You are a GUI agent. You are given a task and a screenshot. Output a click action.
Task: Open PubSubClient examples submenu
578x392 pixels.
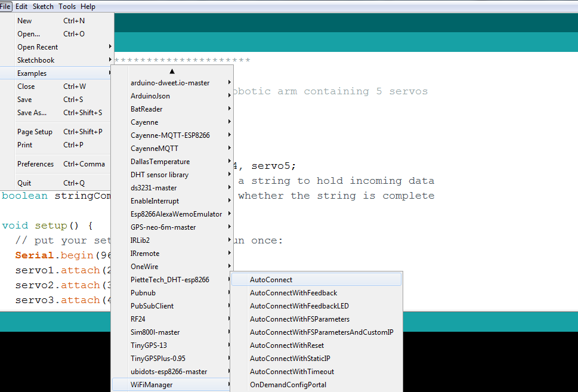172,306
